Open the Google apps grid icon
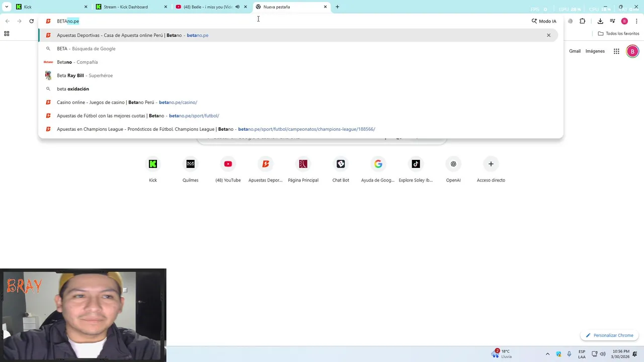Screen dimensions: 644x362 pos(616,51)
